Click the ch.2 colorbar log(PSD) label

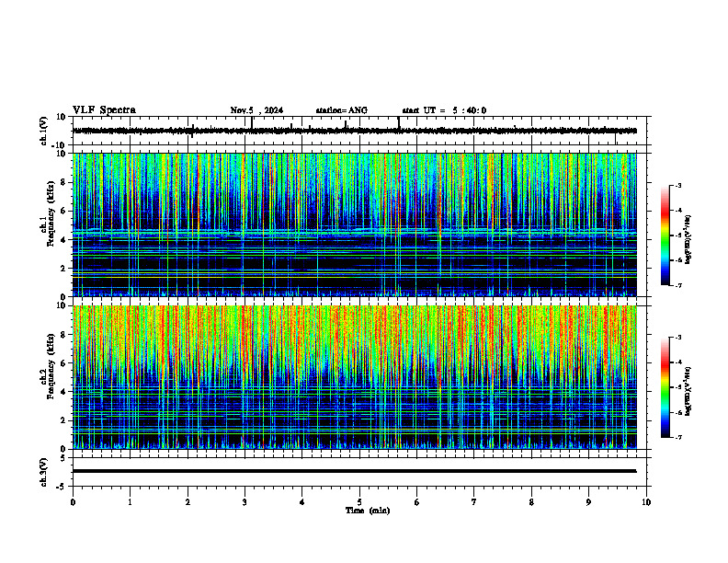pos(688,391)
